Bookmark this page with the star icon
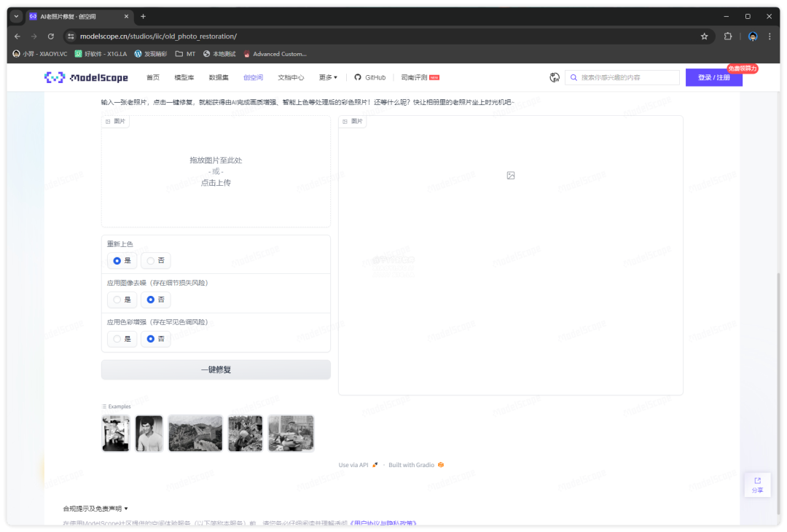Image resolution: width=787 pixels, height=532 pixels. pos(704,36)
